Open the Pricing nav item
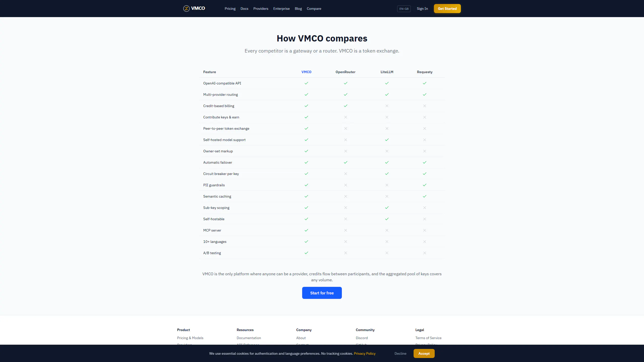644x362 pixels. pyautogui.click(x=230, y=9)
